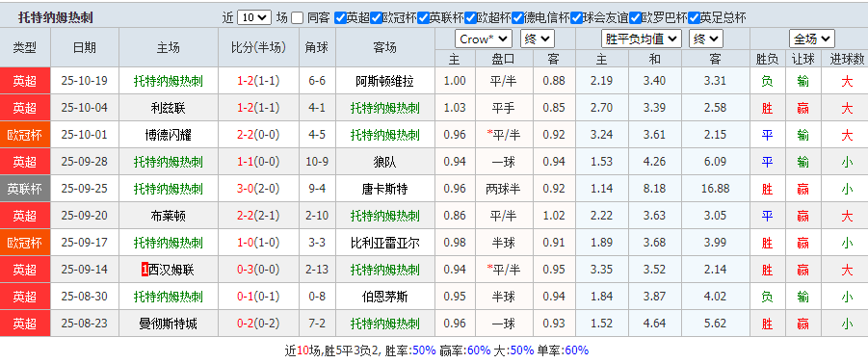Select the 英联杯 type cell dated 25-09-25
Image resolution: width=868 pixels, height=363 pixels.
[25, 189]
